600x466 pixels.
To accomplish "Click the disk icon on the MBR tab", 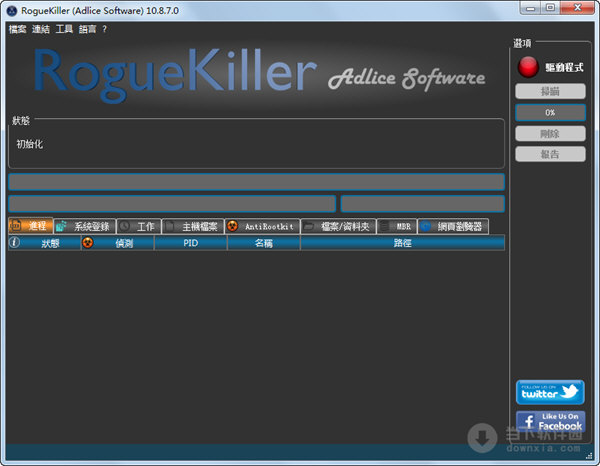I will [385, 226].
